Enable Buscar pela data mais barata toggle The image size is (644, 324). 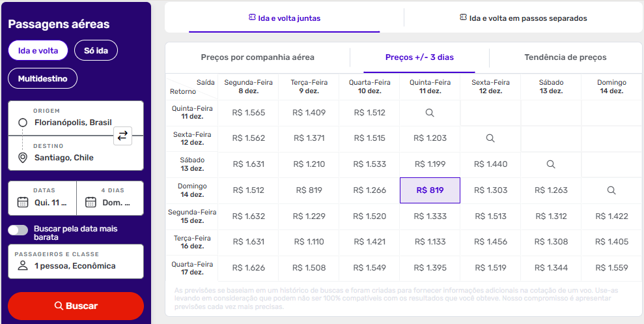point(18,230)
